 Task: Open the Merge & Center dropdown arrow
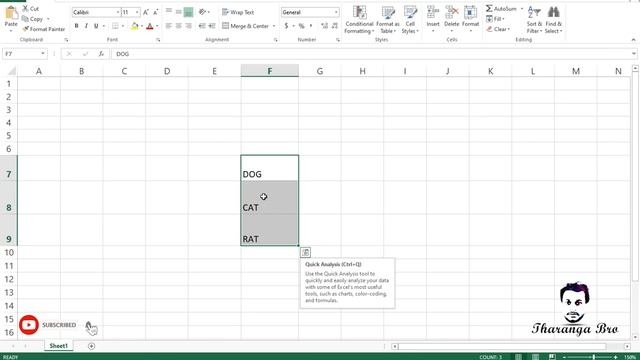274,26
